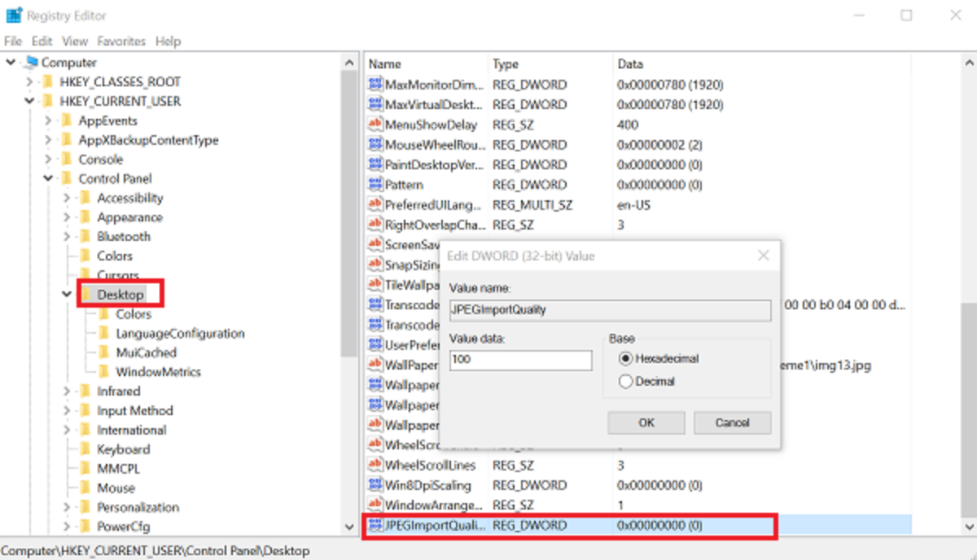
Task: Collapse the Control Panel key
Action: tap(48, 179)
